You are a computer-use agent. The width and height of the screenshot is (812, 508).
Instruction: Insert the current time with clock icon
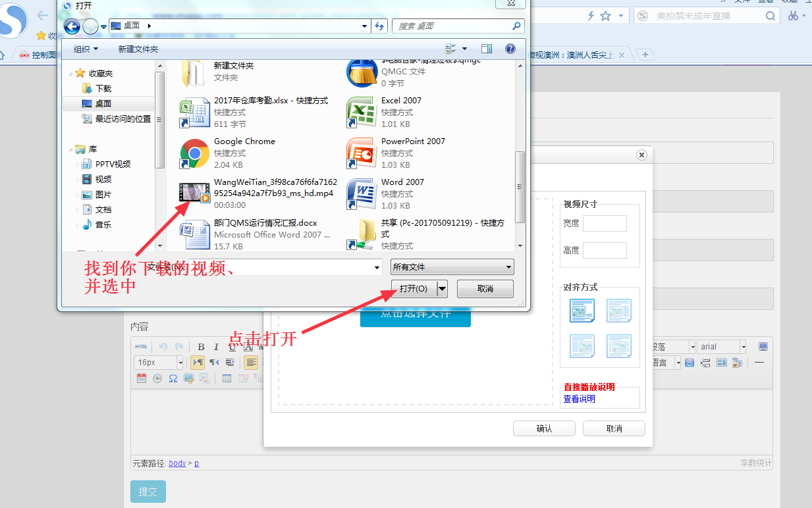point(157,378)
